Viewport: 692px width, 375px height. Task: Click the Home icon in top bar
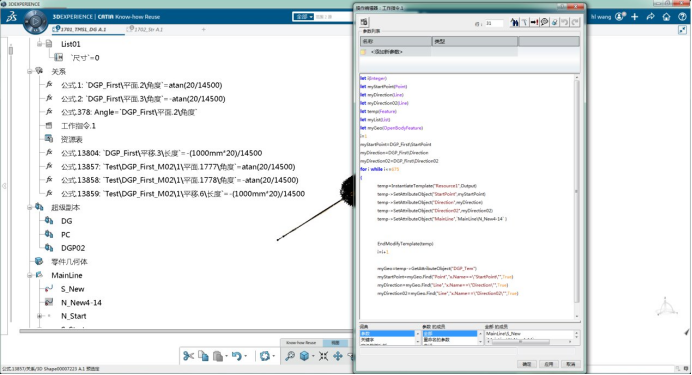(x=666, y=17)
